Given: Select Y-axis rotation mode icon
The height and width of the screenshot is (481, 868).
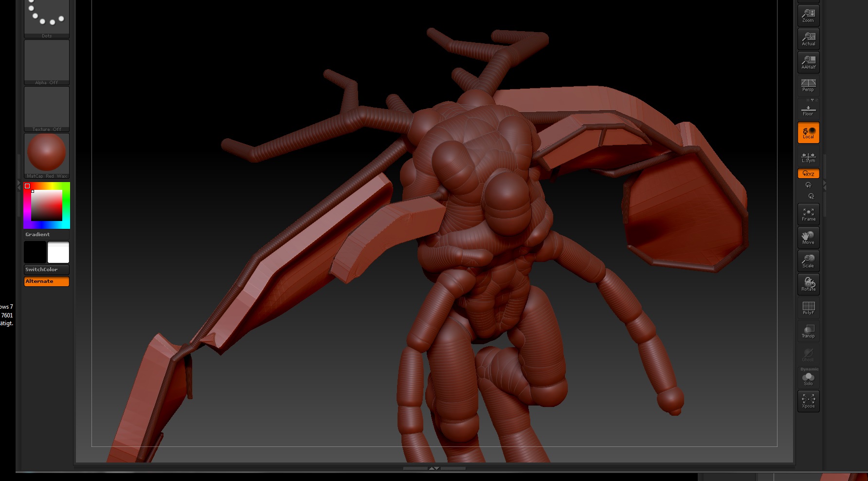Looking at the screenshot, I should [808, 185].
